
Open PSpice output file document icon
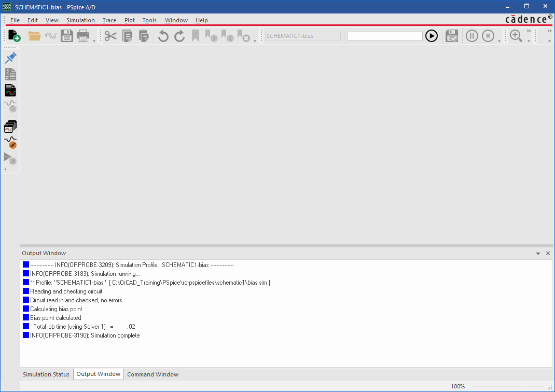pyautogui.click(x=10, y=74)
